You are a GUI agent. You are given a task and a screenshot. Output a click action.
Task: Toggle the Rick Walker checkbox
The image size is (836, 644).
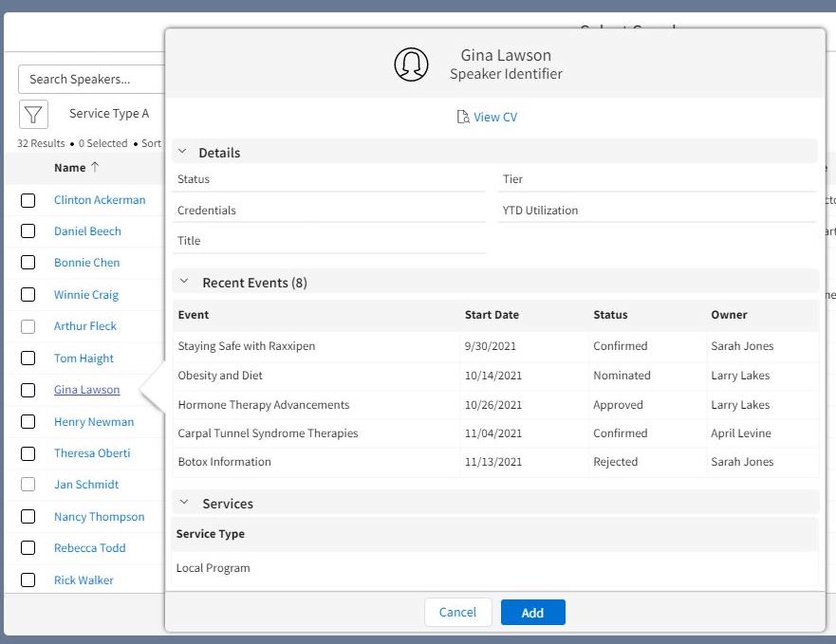coord(28,580)
